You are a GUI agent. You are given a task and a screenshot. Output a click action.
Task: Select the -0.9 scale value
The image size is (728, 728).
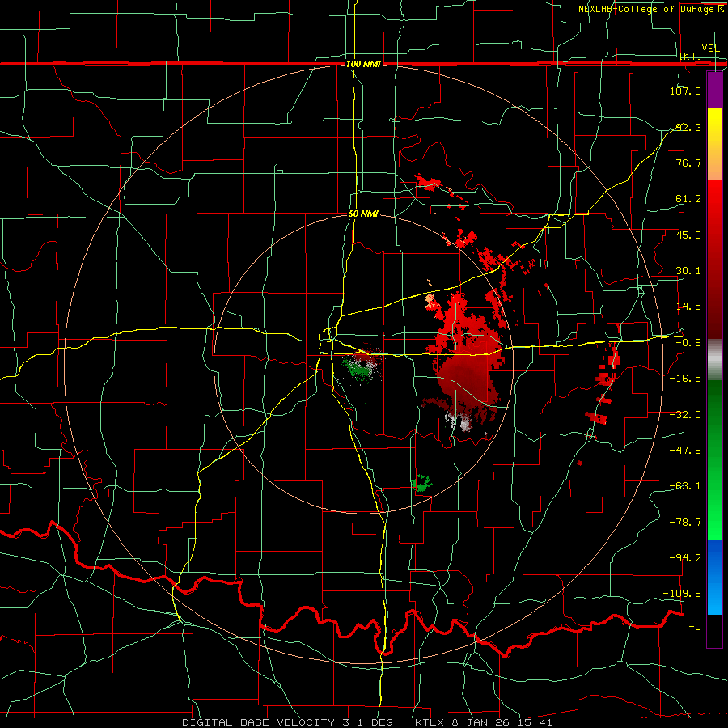click(x=688, y=343)
